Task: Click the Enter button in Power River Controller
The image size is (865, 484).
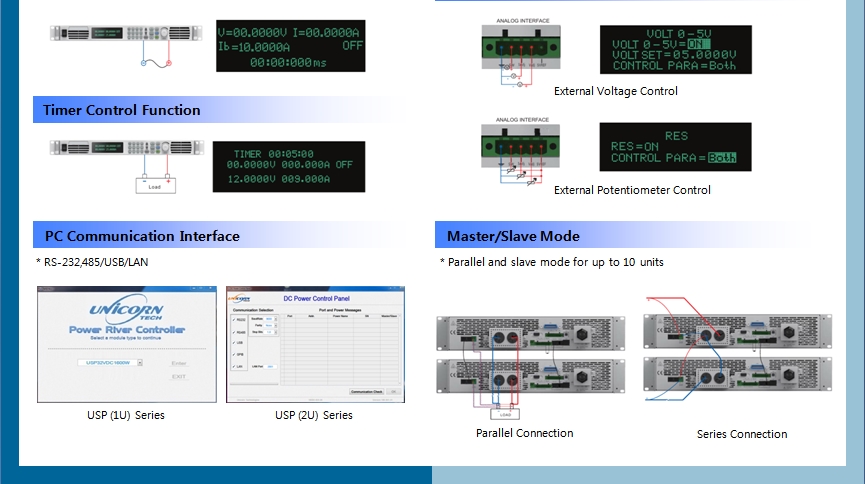Action: coord(179,363)
